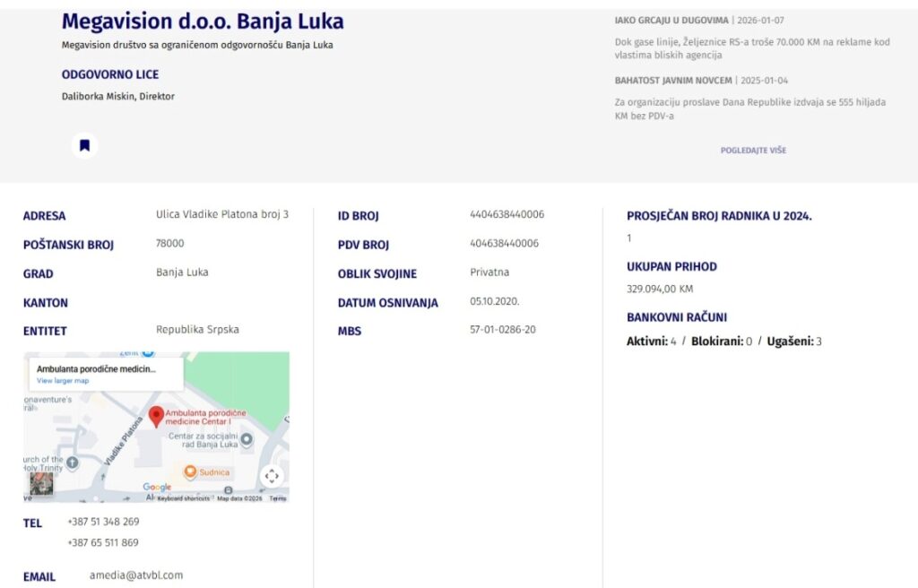This screenshot has height=588, width=918.
Task: Open map Keyboard shortcuts button
Action: pyautogui.click(x=183, y=498)
